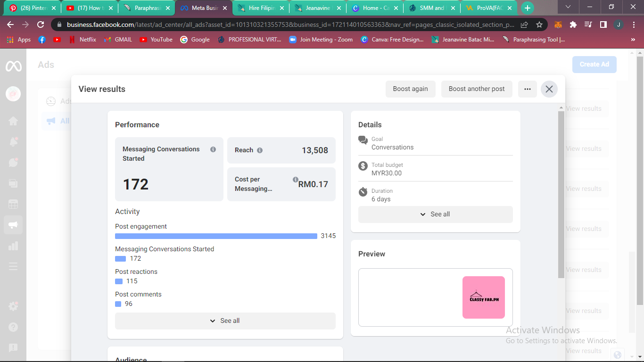Click the Post comments bar
The width and height of the screenshot is (644, 362).
(x=118, y=304)
